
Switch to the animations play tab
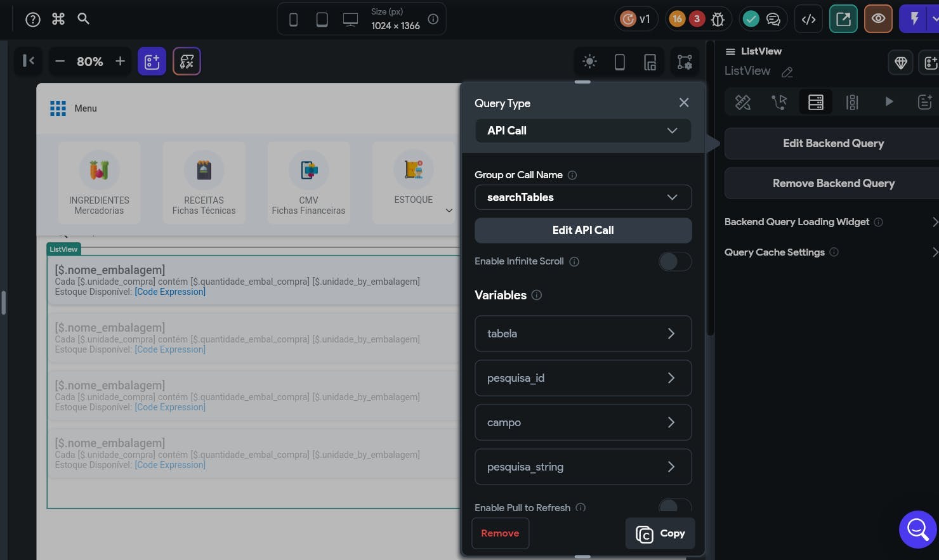[x=889, y=101]
